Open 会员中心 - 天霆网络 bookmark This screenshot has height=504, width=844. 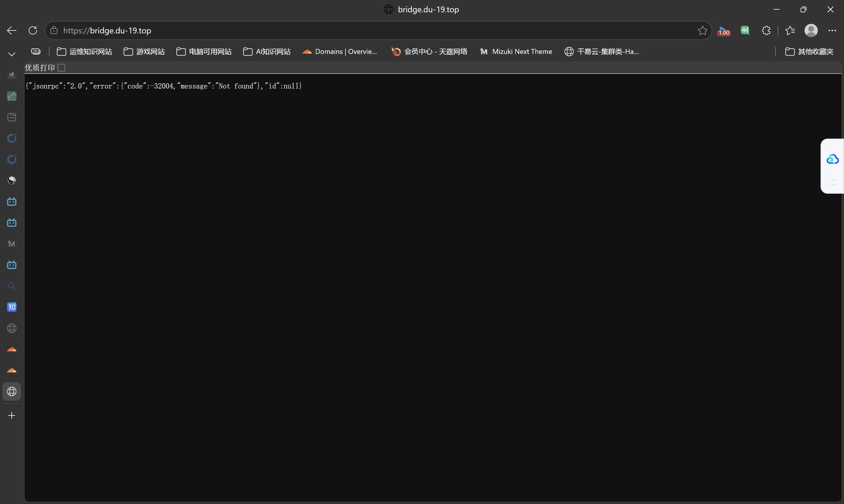click(429, 51)
